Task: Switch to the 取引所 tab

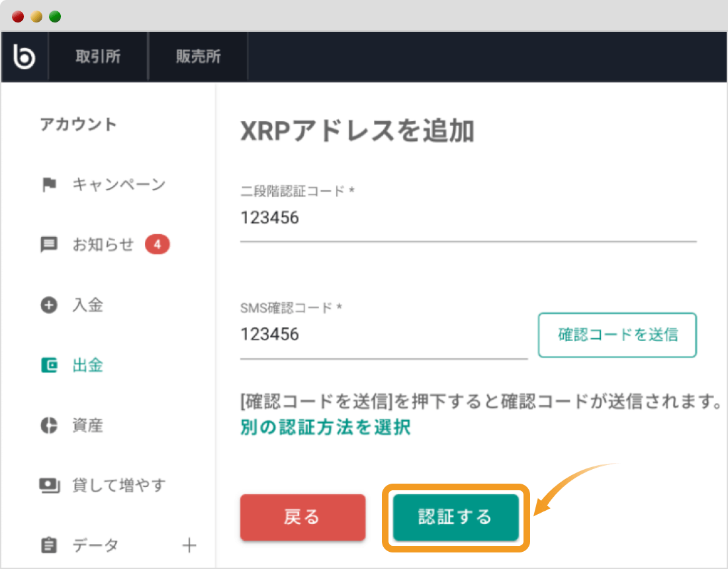Action: [98, 56]
